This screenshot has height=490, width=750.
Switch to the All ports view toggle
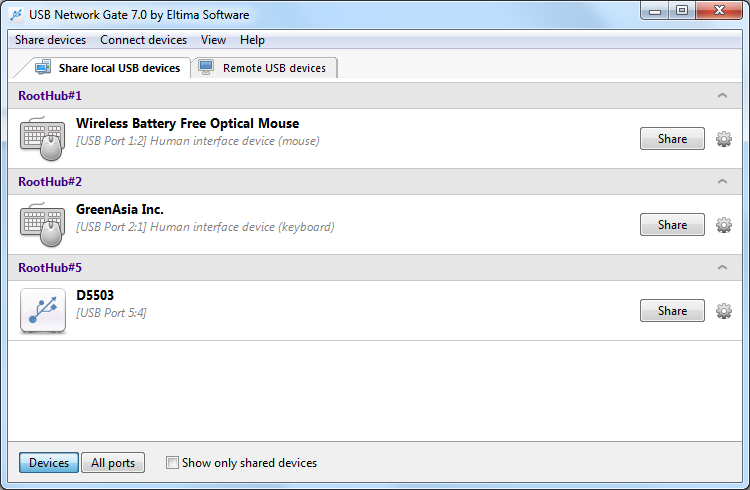(x=113, y=463)
